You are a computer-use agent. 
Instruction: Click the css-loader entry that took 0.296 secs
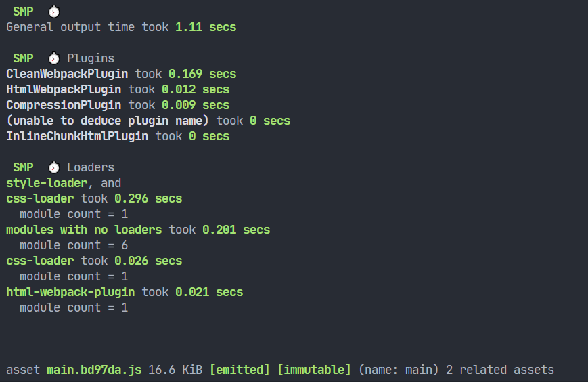pyautogui.click(x=40, y=198)
